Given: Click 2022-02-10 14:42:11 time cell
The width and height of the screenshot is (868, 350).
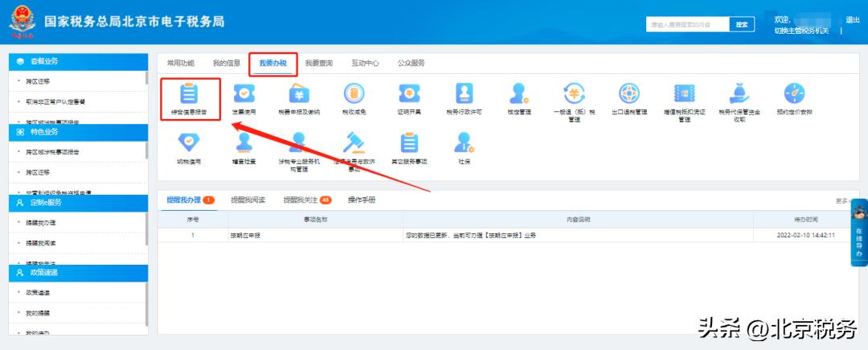Looking at the screenshot, I should (x=806, y=236).
